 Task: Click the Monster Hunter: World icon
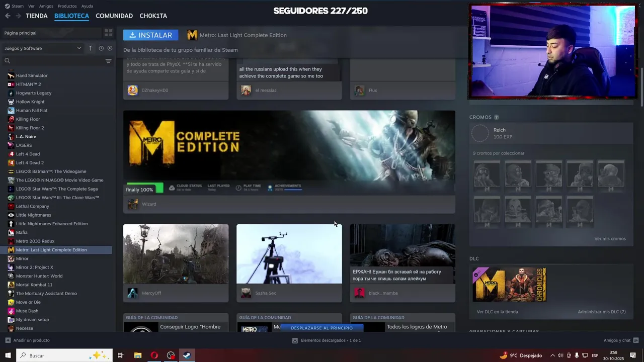(11, 276)
